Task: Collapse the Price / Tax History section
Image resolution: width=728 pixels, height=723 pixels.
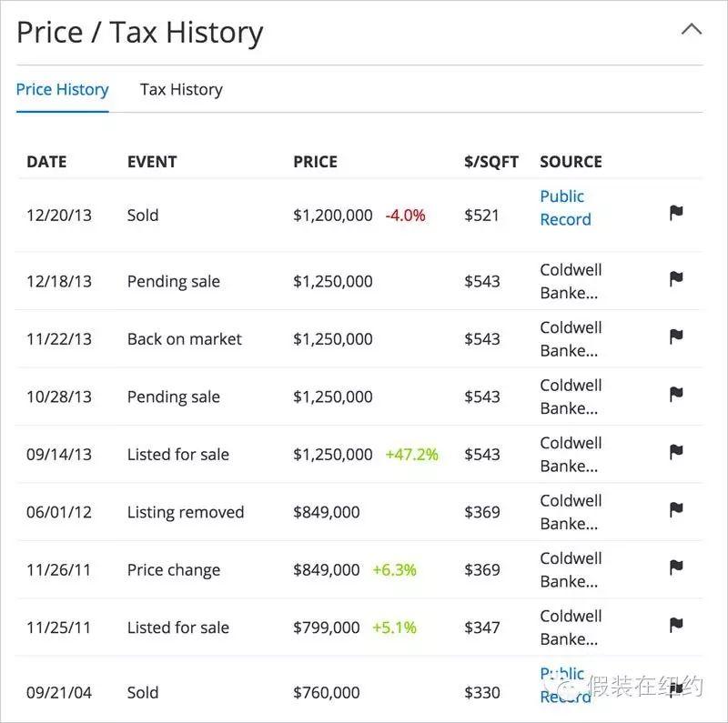Action: point(692,29)
